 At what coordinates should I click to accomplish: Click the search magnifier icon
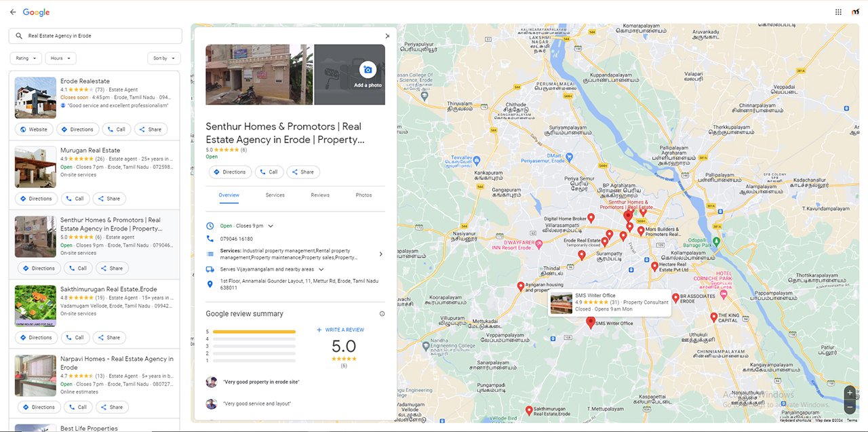[x=20, y=36]
